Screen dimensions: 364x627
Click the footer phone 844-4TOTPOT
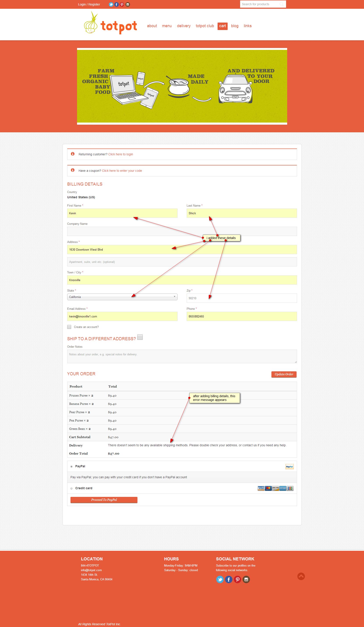tap(90, 565)
